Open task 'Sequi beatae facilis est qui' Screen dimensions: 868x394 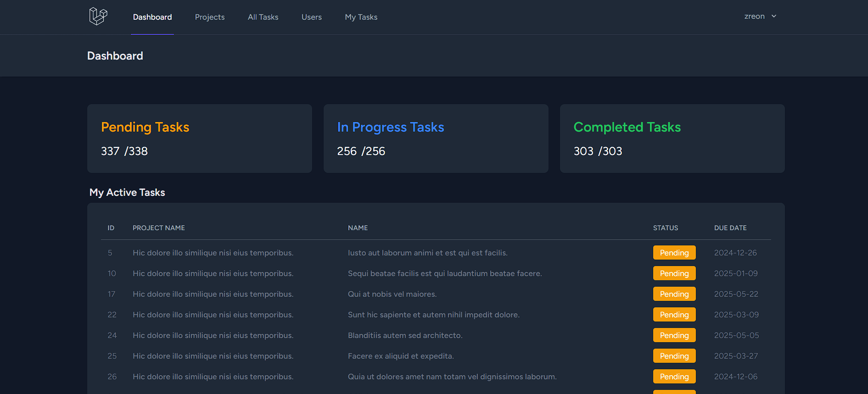click(445, 273)
